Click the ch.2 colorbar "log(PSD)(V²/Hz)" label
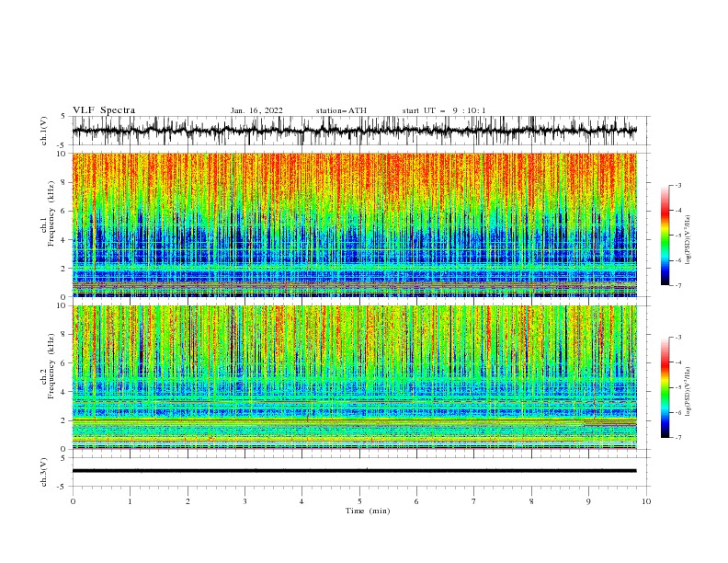 688,391
